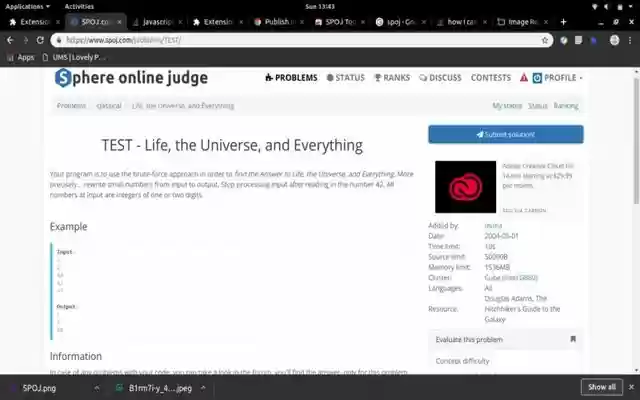
Task: Switch to the SPOJ Toolkit tab
Action: pyautogui.click(x=340, y=22)
